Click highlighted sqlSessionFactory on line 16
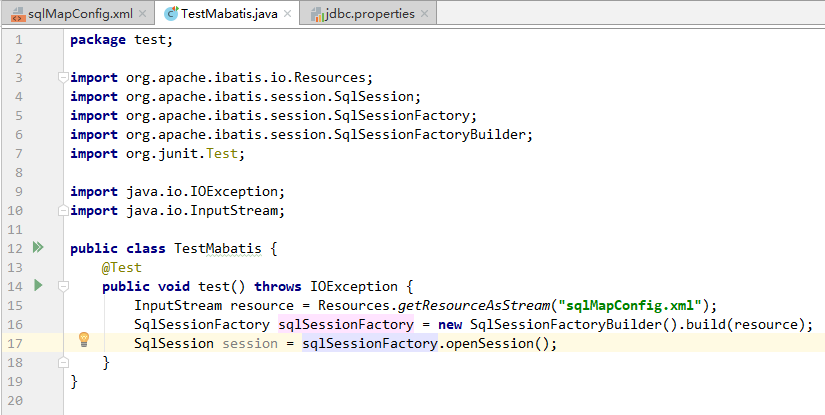Screen dimensions: 825x415 pyautogui.click(x=346, y=325)
